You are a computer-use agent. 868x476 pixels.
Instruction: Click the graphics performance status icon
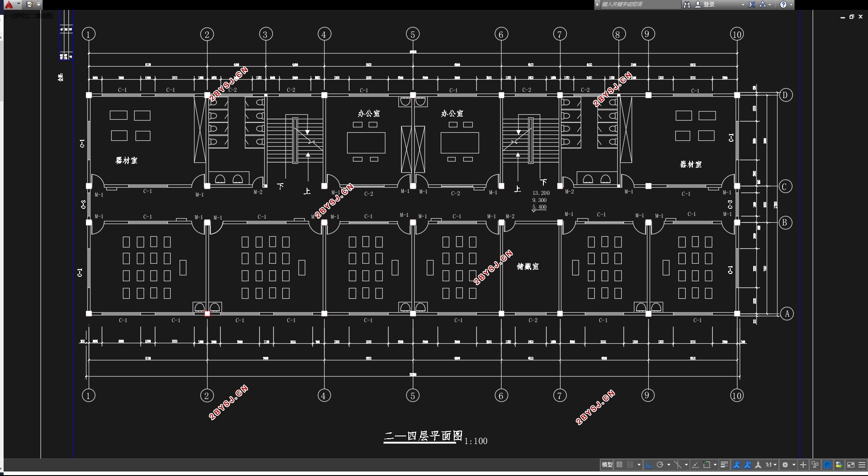coord(840,465)
